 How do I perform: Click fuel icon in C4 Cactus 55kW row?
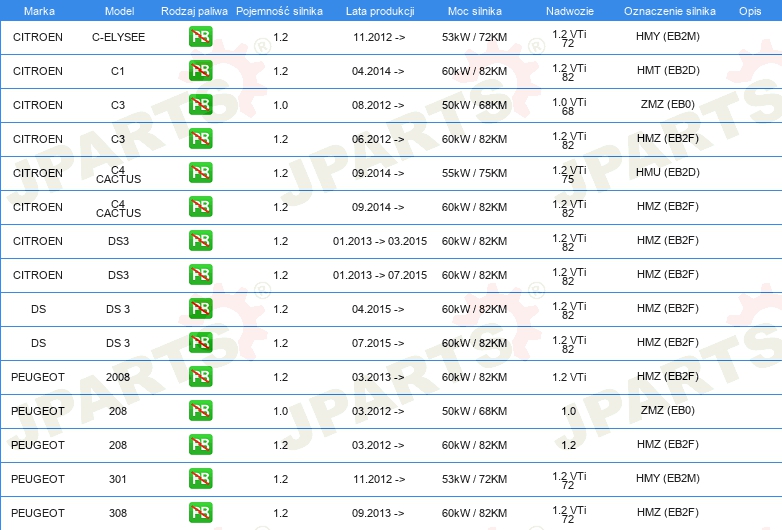(x=200, y=173)
